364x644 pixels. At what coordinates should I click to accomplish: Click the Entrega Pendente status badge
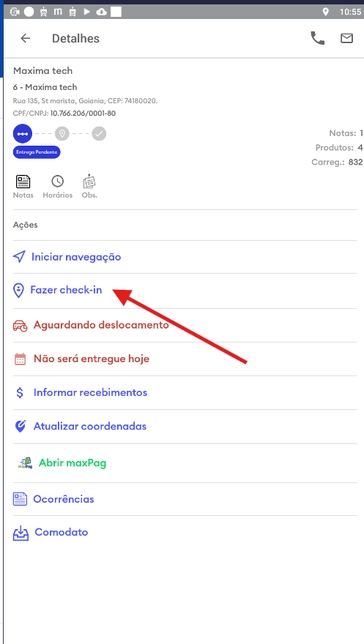point(37,152)
